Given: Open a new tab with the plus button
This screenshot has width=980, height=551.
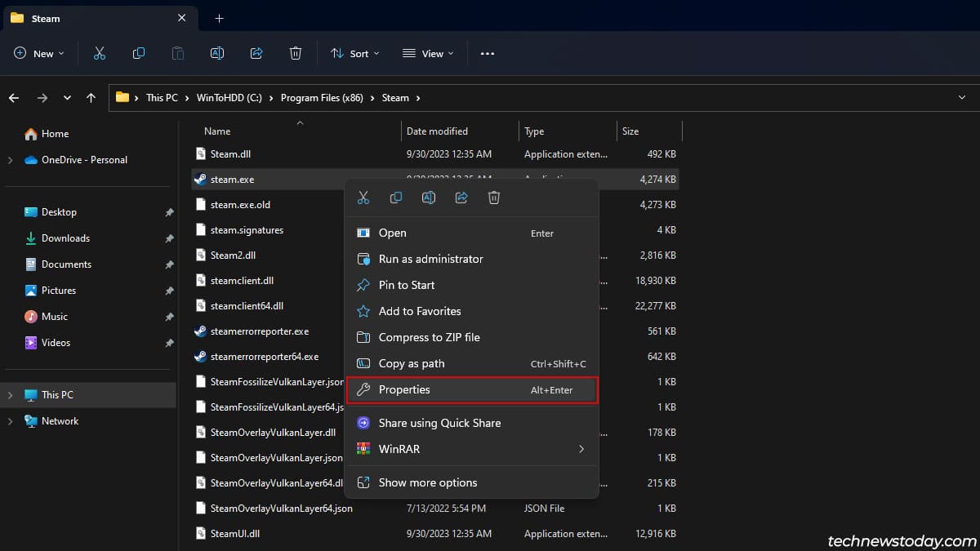Looking at the screenshot, I should click(219, 18).
